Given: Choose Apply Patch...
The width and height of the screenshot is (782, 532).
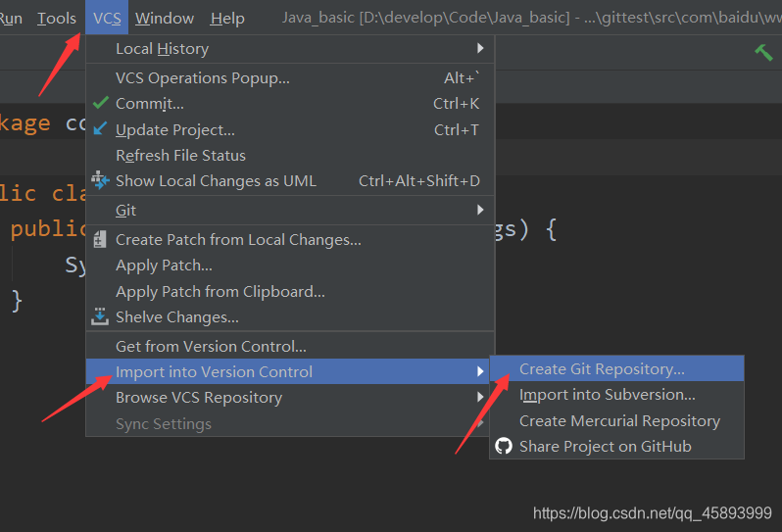Looking at the screenshot, I should [x=290, y=266].
